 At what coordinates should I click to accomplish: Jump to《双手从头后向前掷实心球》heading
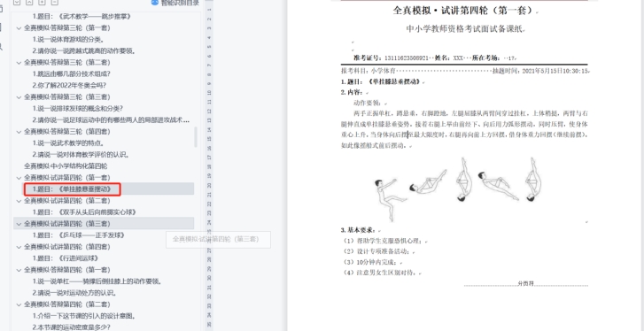tap(84, 212)
